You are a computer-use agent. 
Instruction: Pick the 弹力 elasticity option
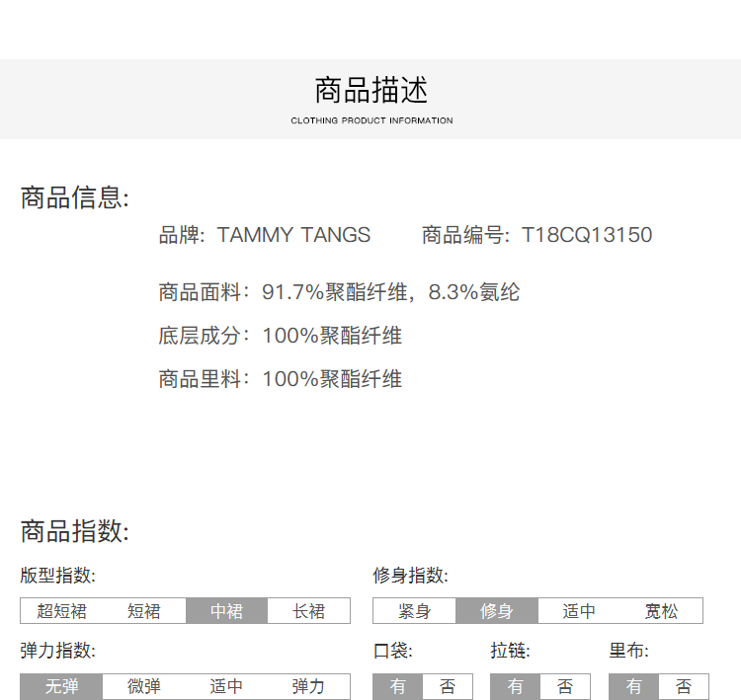click(x=308, y=686)
